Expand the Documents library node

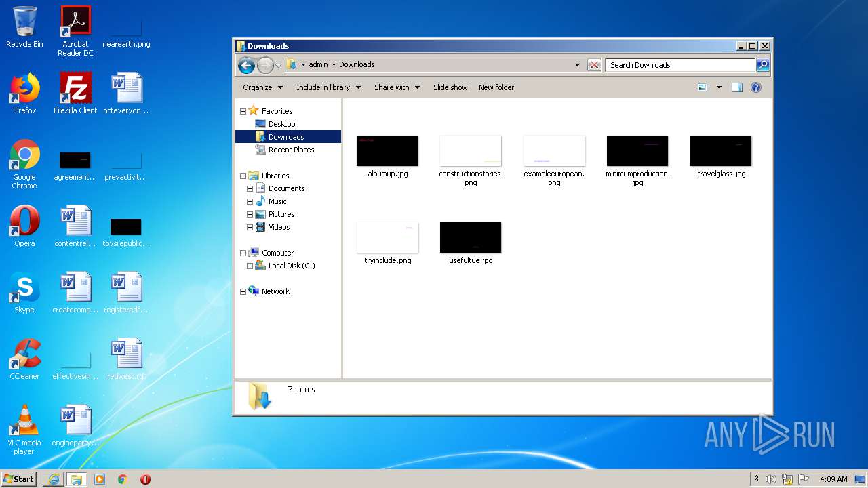tap(250, 188)
